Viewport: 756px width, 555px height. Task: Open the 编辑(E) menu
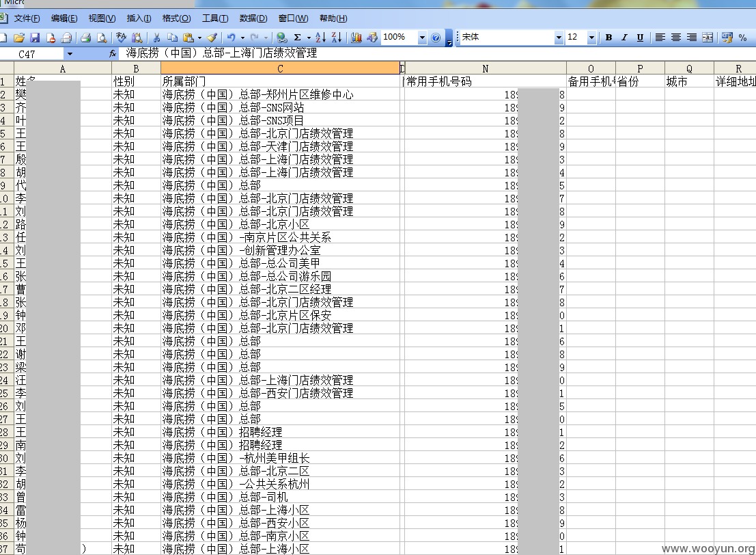point(64,18)
